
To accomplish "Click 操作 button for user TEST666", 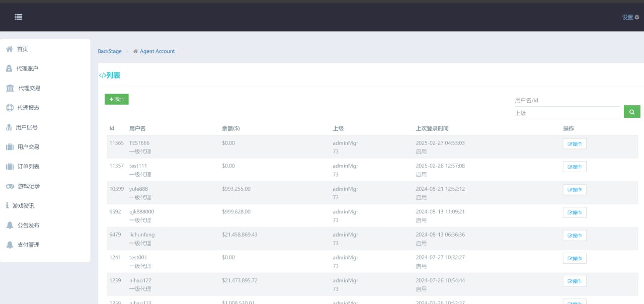I will tap(575, 144).
